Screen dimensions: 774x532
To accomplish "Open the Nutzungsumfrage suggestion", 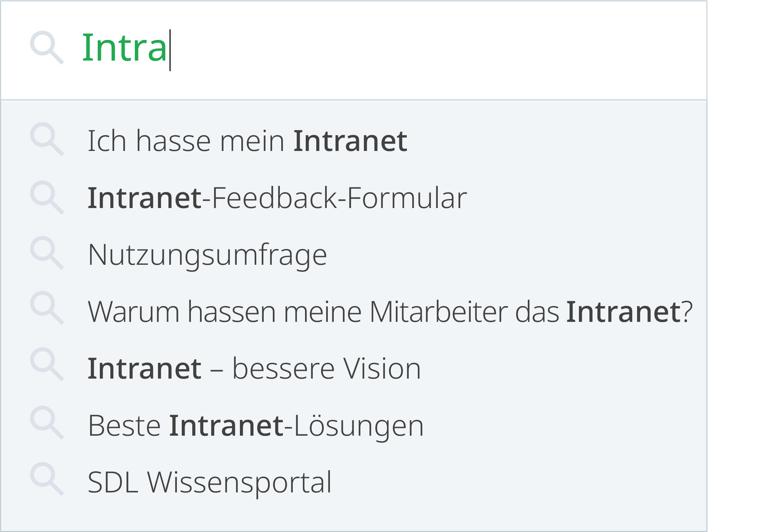I will (x=207, y=255).
